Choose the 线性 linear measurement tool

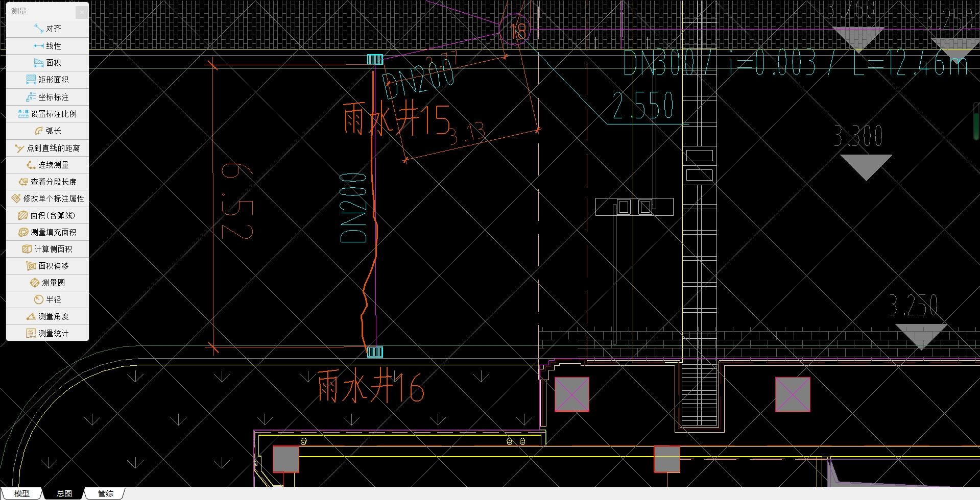click(47, 46)
